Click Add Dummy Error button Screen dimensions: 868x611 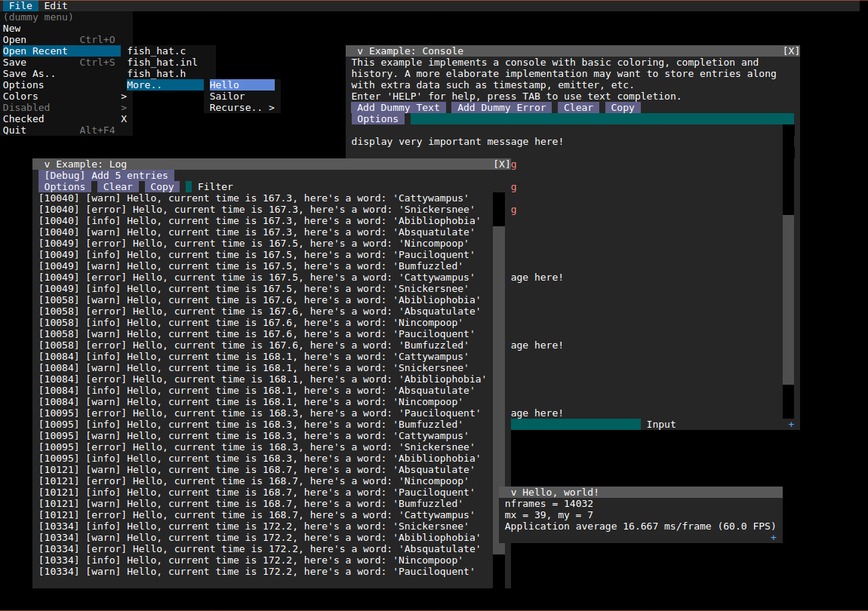pos(501,108)
